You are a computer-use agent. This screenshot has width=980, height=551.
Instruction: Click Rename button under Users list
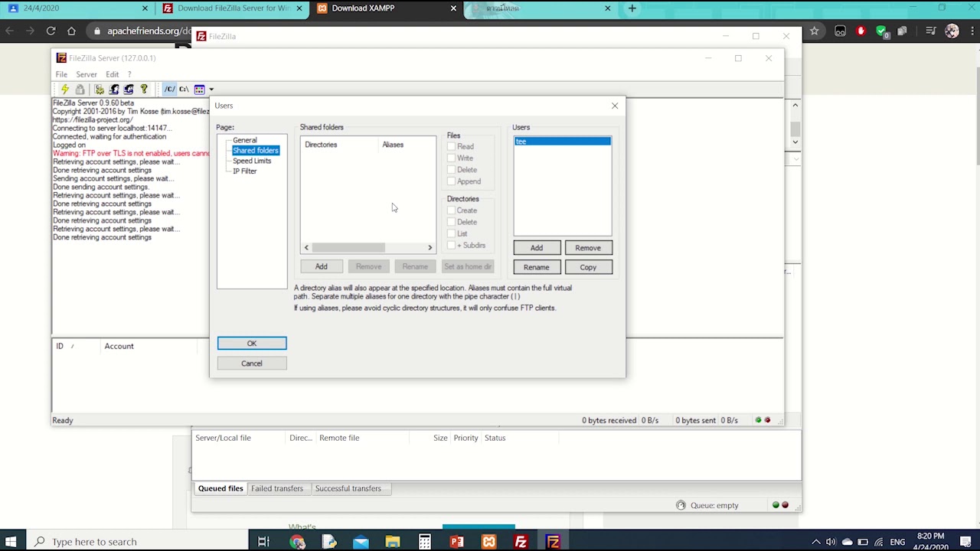[x=537, y=267]
